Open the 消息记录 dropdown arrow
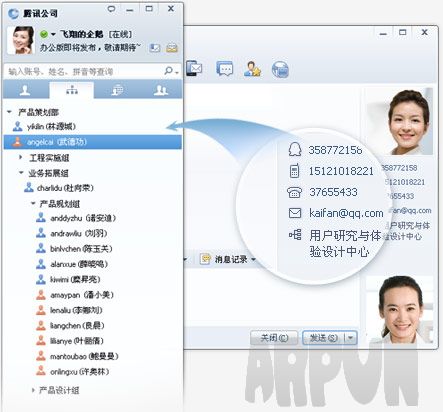The width and height of the screenshot is (443, 412). (253, 259)
